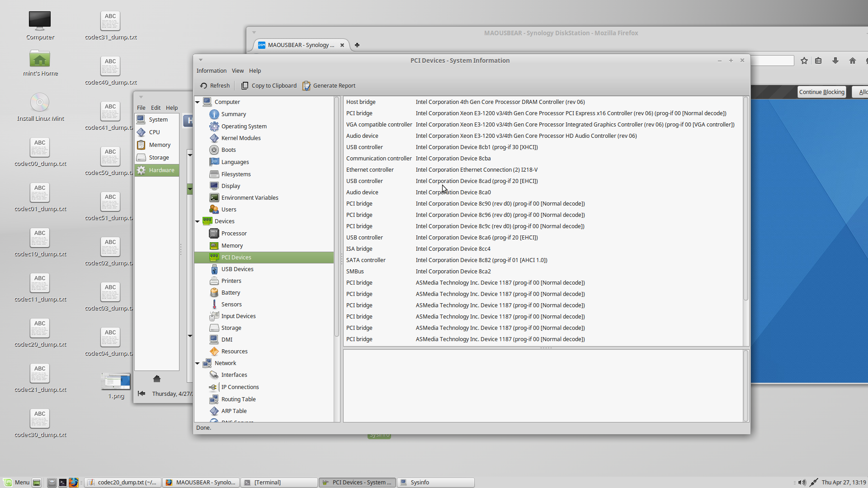Image resolution: width=868 pixels, height=488 pixels.
Task: Click the Refresh toolbar icon
Action: coord(204,86)
